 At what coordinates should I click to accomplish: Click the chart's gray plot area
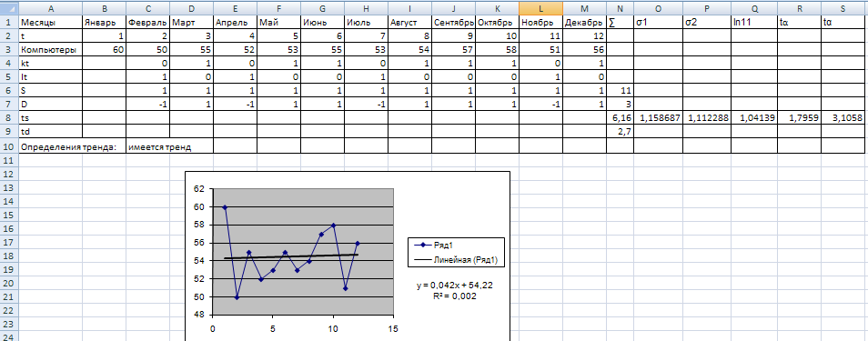[x=303, y=251]
